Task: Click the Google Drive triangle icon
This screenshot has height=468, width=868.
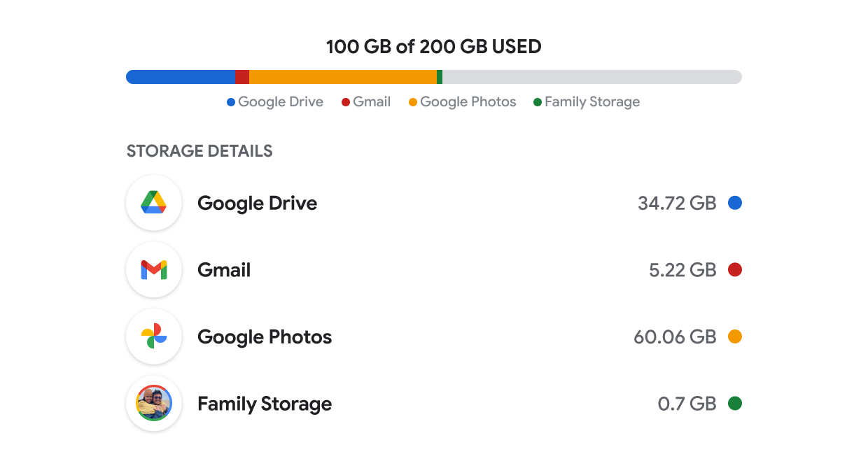Action: [x=154, y=203]
